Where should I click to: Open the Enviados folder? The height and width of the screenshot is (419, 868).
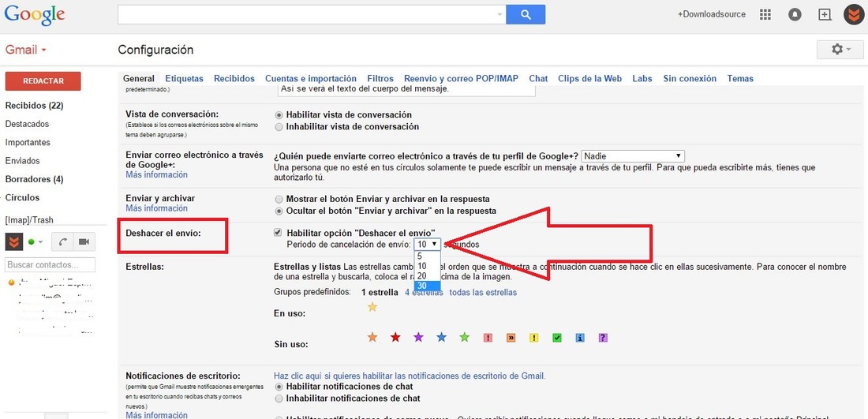click(23, 161)
